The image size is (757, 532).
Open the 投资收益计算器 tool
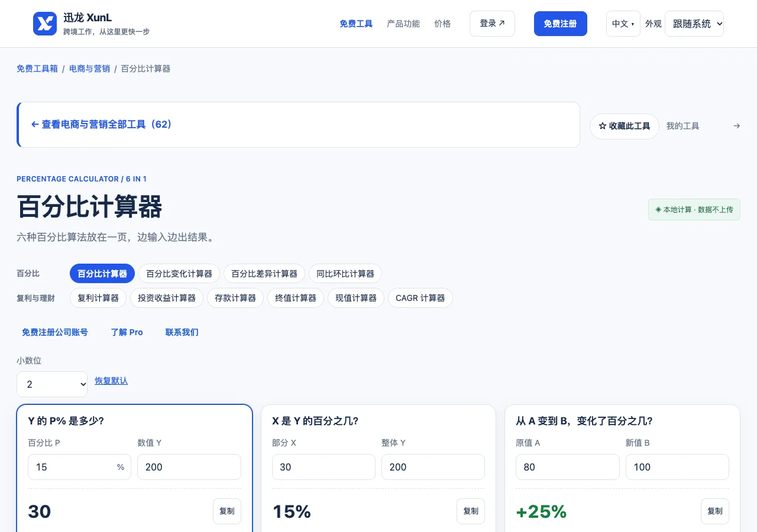(167, 298)
